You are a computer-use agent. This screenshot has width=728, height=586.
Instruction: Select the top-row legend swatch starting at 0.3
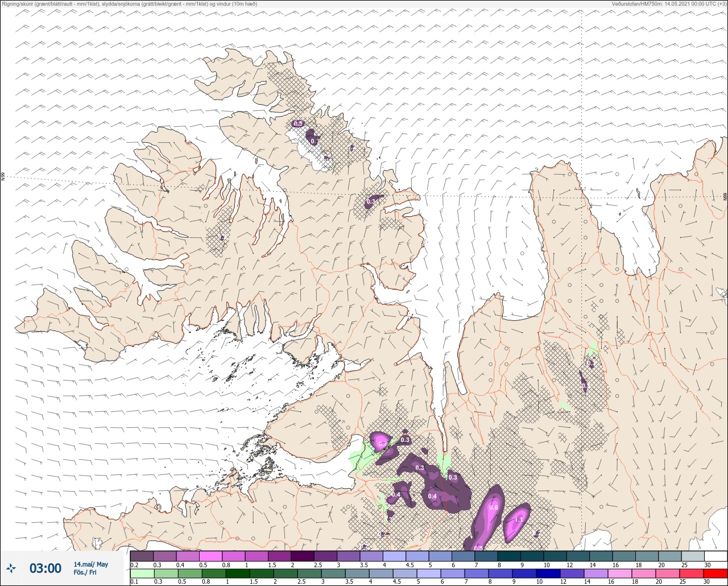(164, 556)
